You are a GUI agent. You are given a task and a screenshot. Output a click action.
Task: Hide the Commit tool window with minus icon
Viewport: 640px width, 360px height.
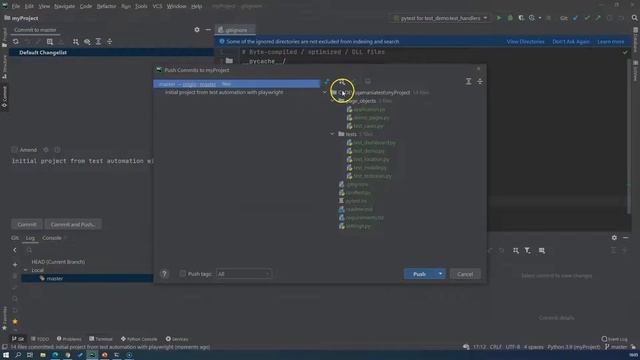click(x=208, y=30)
